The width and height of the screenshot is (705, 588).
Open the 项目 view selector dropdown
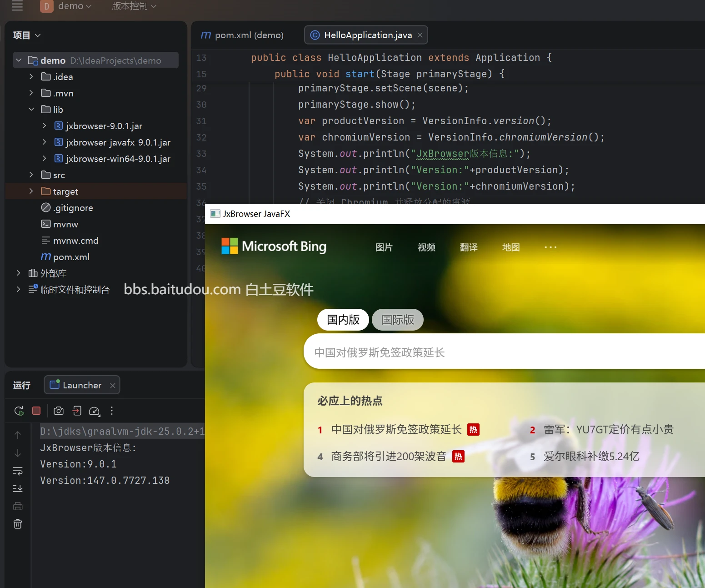pos(27,35)
